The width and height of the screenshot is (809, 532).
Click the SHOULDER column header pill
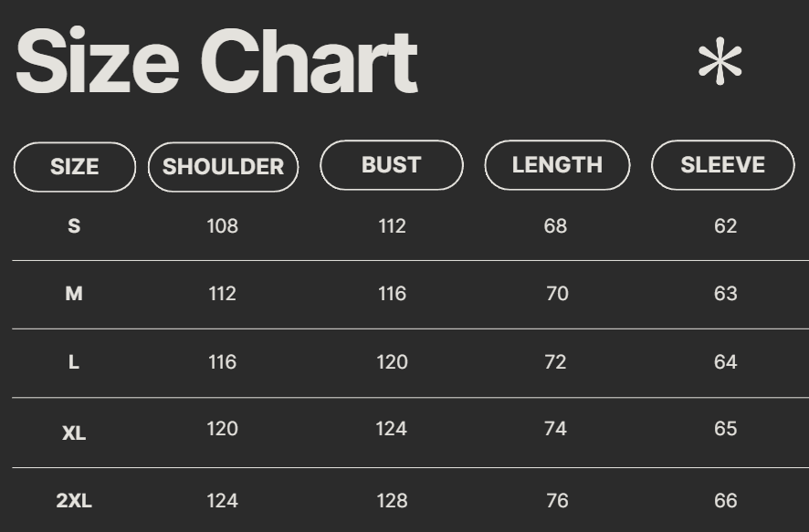tap(223, 167)
